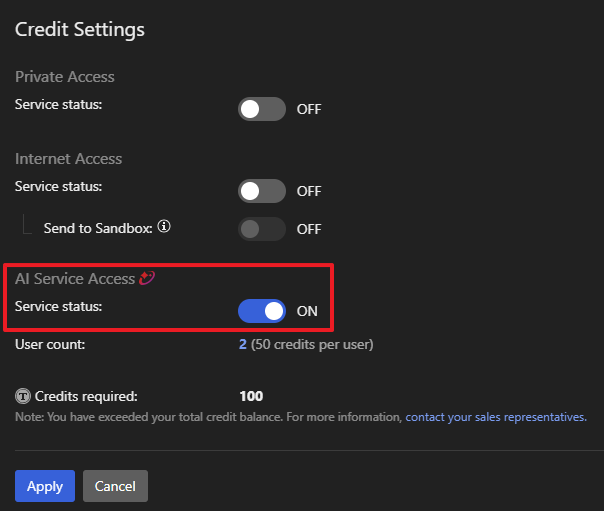This screenshot has height=511, width=604.
Task: Cancel the credit settings changes
Action: coord(115,486)
